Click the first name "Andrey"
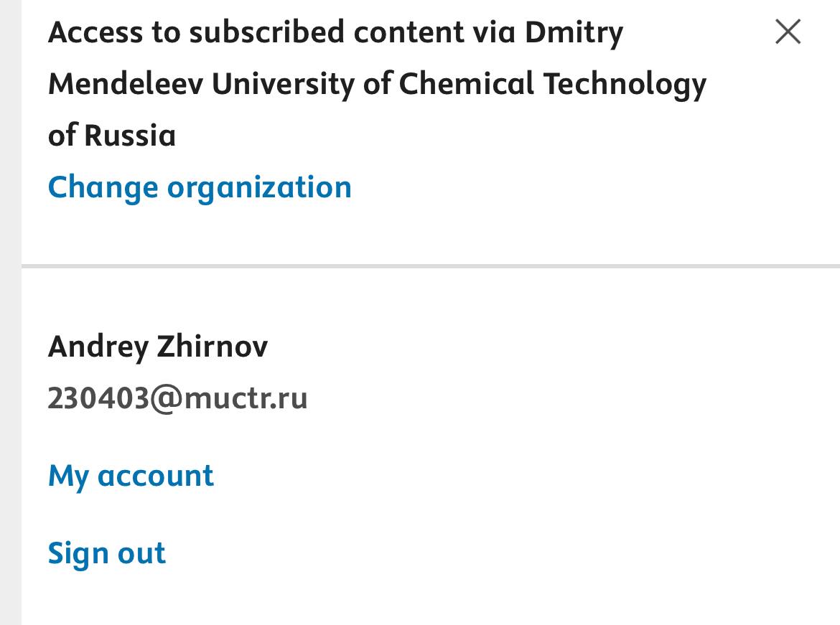The width and height of the screenshot is (840, 625). coord(98,347)
